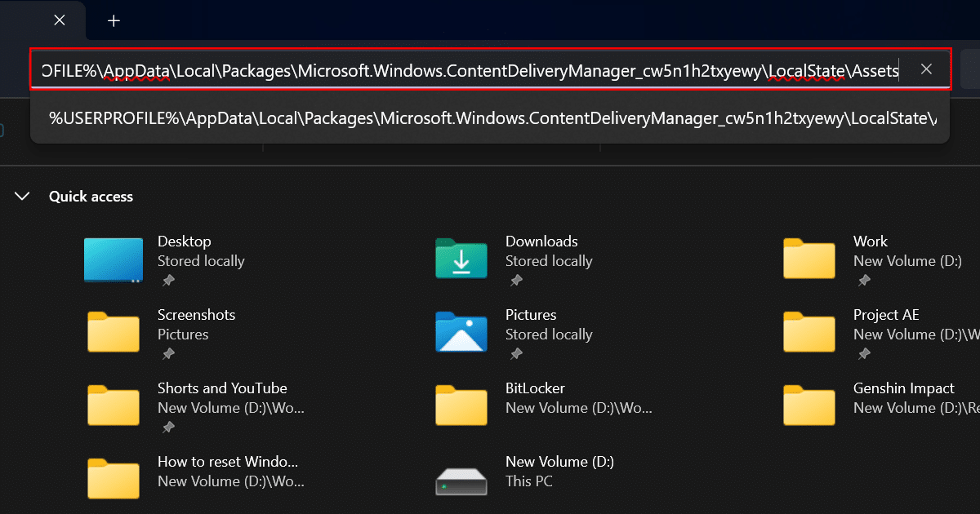
Task: Open the Work folder on D: drive
Action: coord(871,241)
